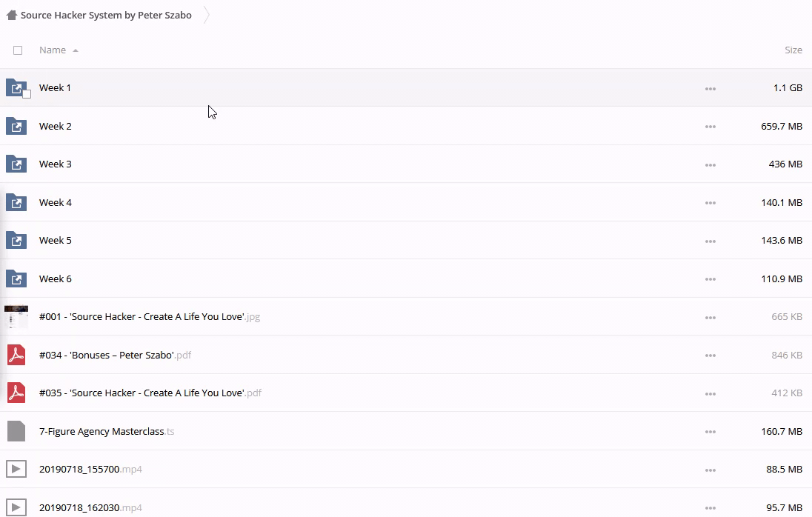
Task: Sort files by Size column
Action: tap(793, 50)
